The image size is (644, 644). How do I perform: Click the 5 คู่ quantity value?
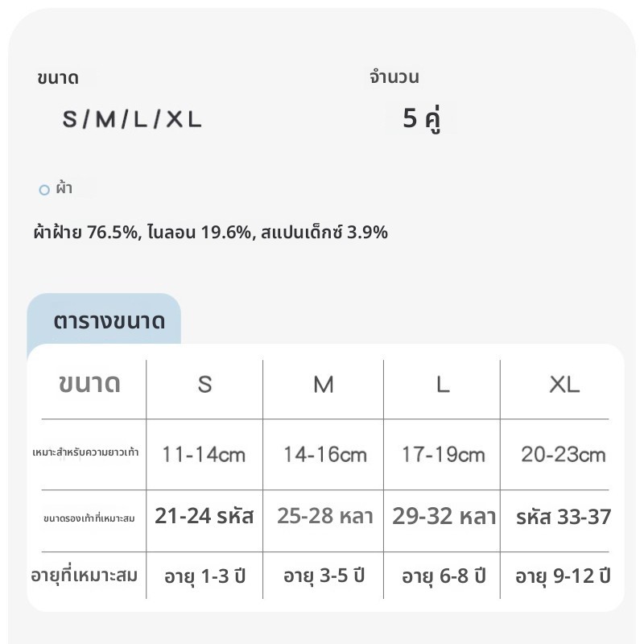422,118
